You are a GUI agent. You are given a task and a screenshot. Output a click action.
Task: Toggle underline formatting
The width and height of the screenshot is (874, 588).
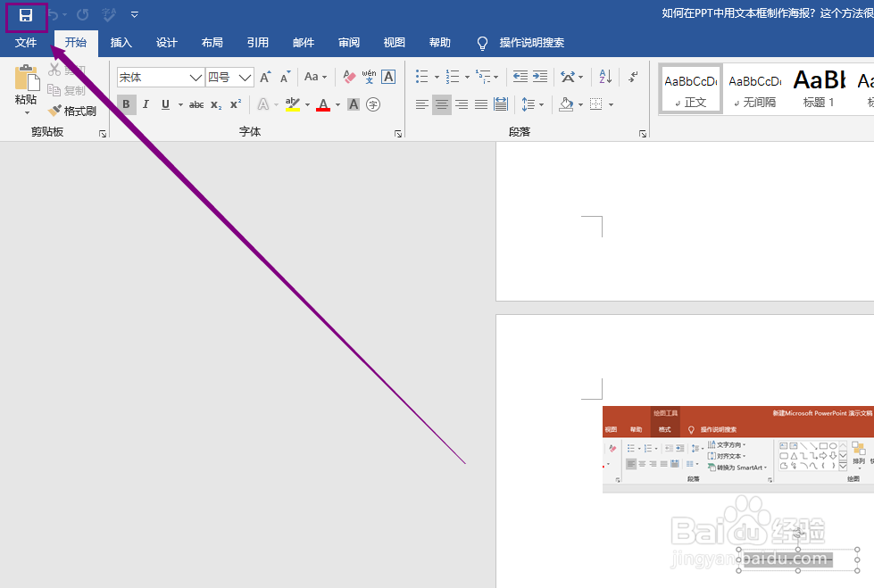tap(165, 104)
